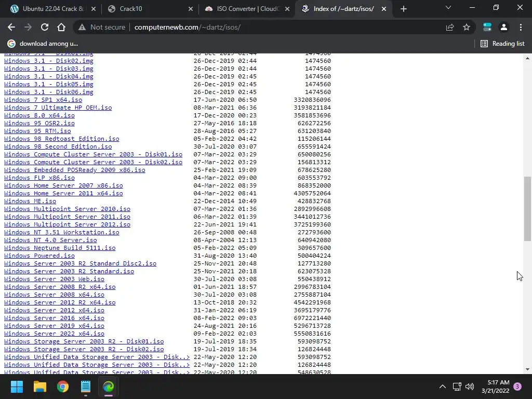Open Windows Powered.iso link

(x=39, y=256)
